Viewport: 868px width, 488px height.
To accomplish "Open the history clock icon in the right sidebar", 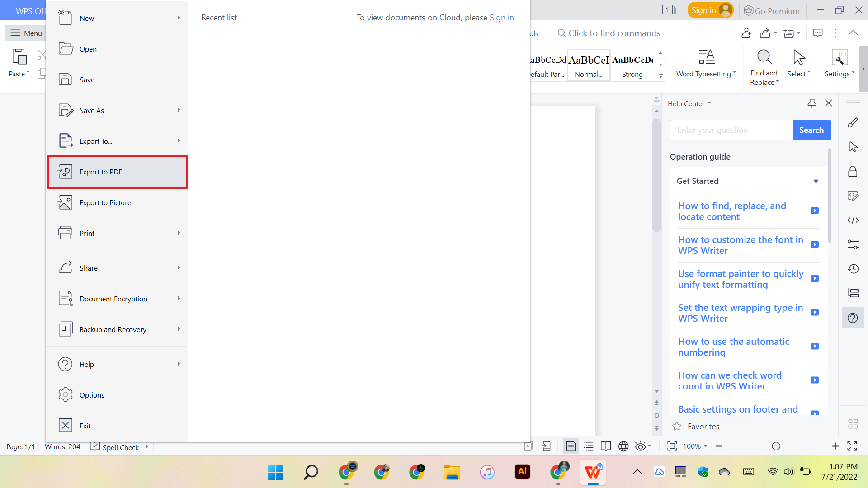I will click(853, 269).
